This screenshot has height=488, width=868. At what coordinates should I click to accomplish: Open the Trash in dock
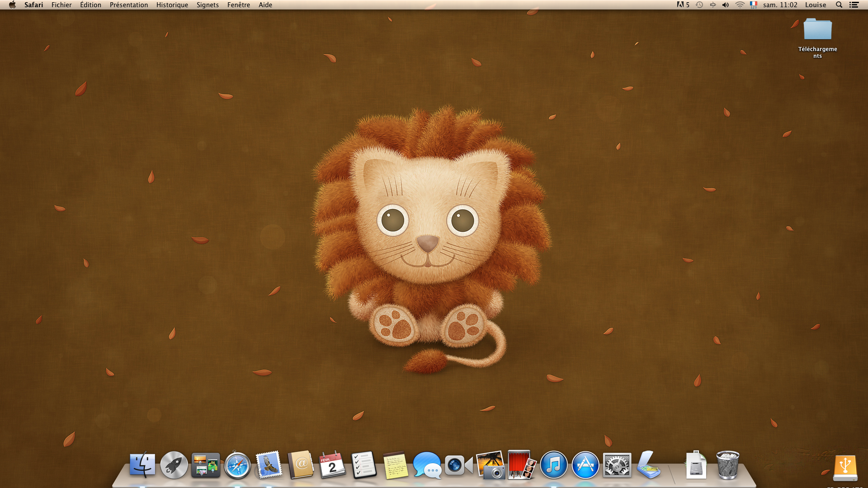(x=727, y=465)
